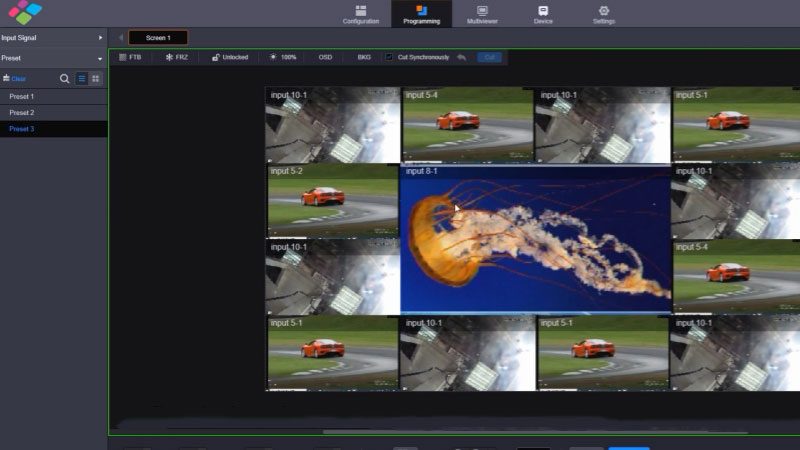Open the BKG background settings
This screenshot has height=450, width=800.
364,57
